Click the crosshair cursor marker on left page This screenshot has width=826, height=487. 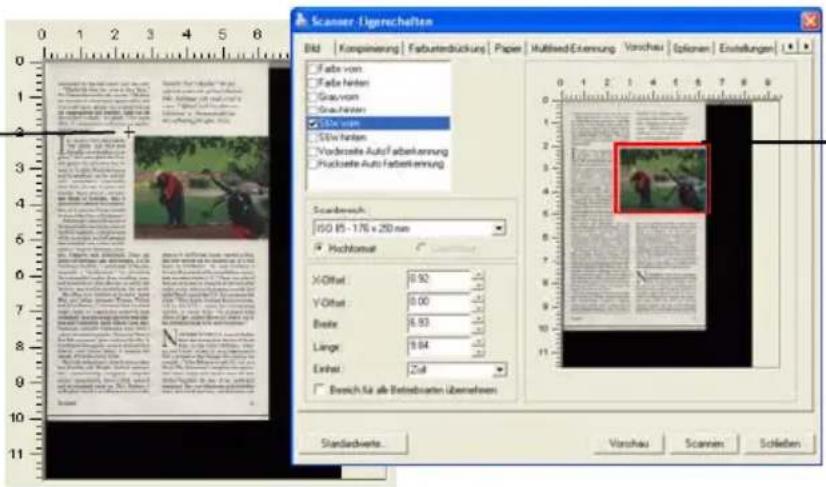(x=129, y=131)
